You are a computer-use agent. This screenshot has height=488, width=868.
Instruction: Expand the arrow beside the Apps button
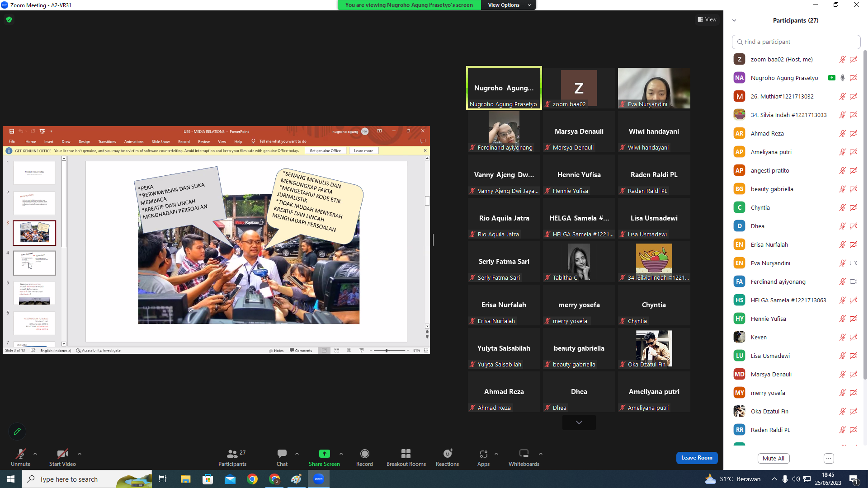[x=496, y=454]
